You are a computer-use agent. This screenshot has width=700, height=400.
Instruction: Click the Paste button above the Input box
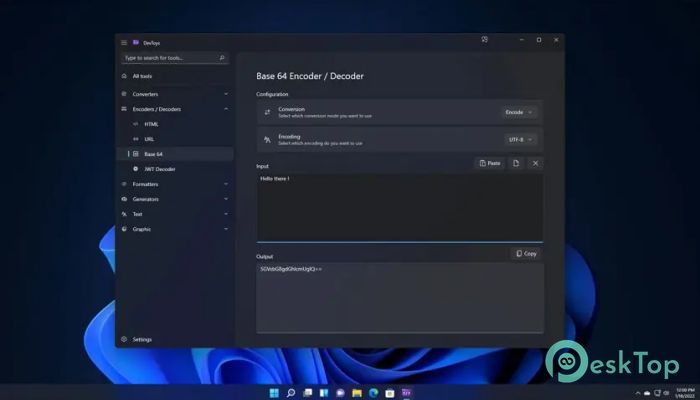click(490, 163)
